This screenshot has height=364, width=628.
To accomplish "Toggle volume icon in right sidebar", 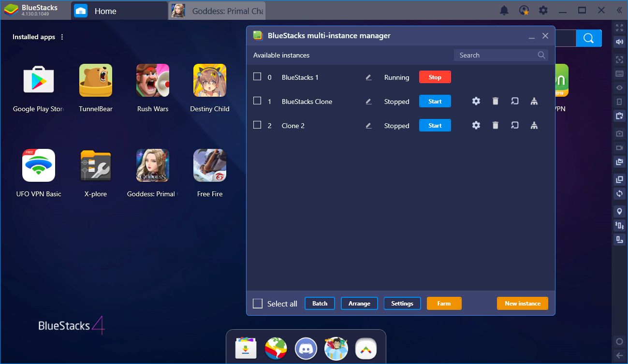I will [x=619, y=42].
